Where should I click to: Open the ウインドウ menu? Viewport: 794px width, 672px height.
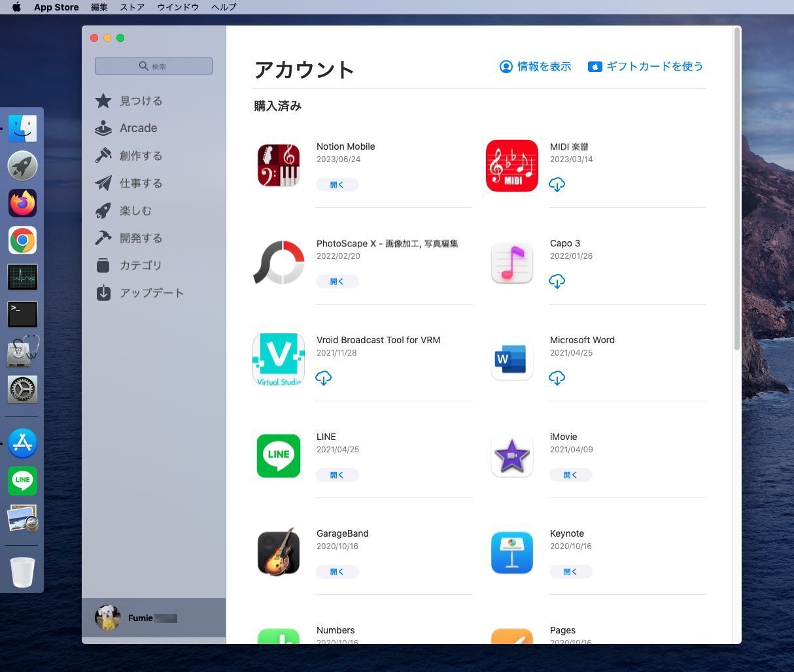(178, 7)
